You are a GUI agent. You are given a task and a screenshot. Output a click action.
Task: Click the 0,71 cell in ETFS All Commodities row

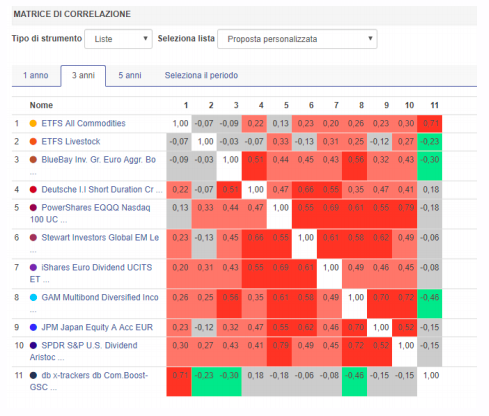click(430, 124)
